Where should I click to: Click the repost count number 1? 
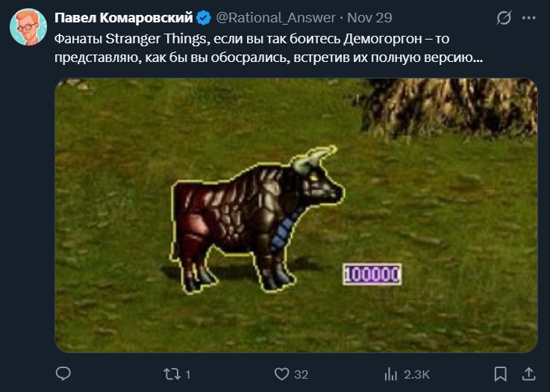click(x=188, y=375)
